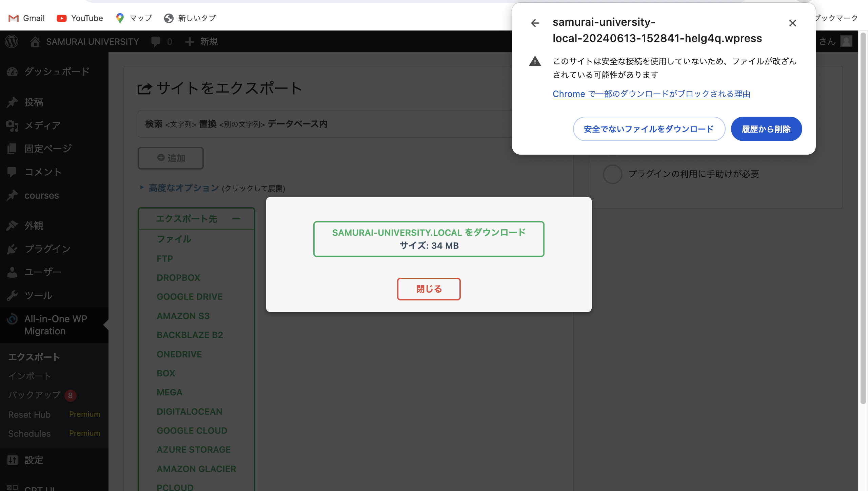The image size is (868, 491).
Task: Collapse the エクスポート先 panel
Action: coord(237,218)
